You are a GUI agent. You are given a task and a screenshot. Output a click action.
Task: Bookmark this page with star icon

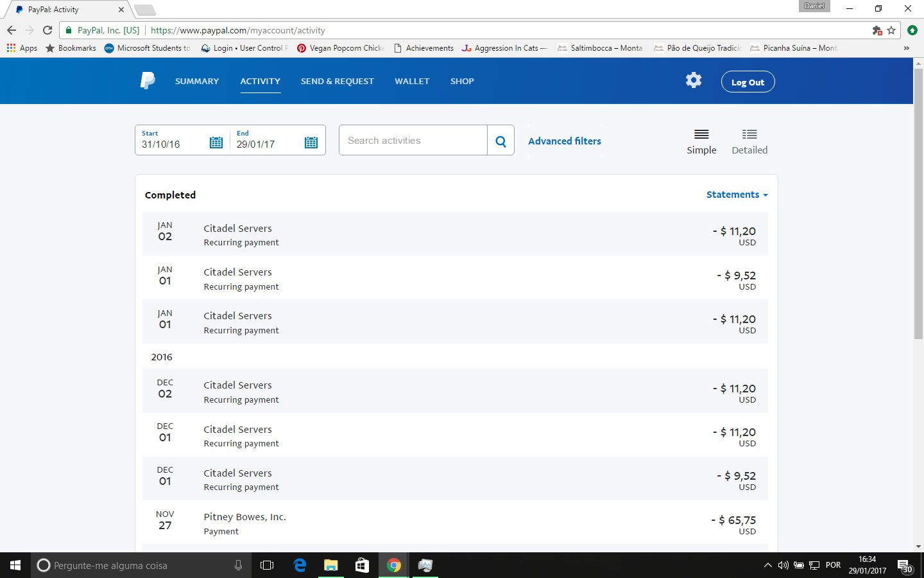click(x=891, y=30)
